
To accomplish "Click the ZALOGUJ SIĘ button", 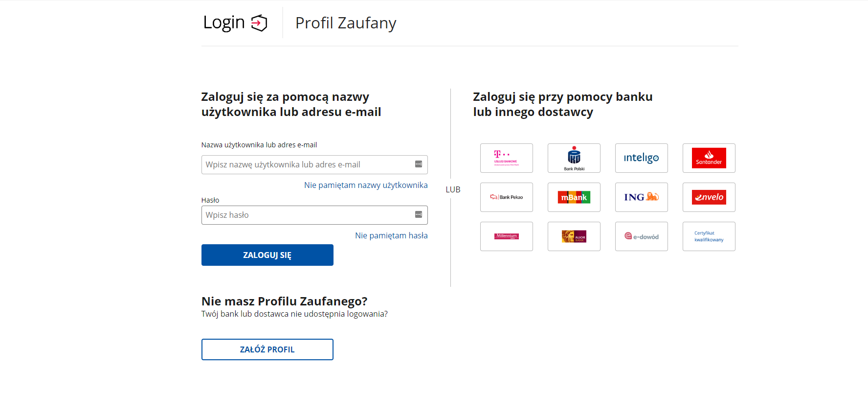I will point(267,255).
